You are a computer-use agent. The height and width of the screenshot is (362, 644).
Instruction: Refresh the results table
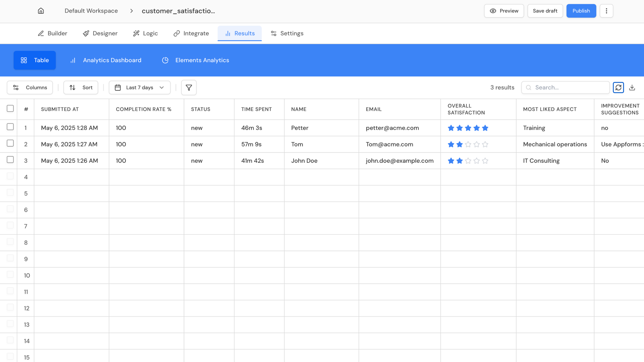coord(618,87)
